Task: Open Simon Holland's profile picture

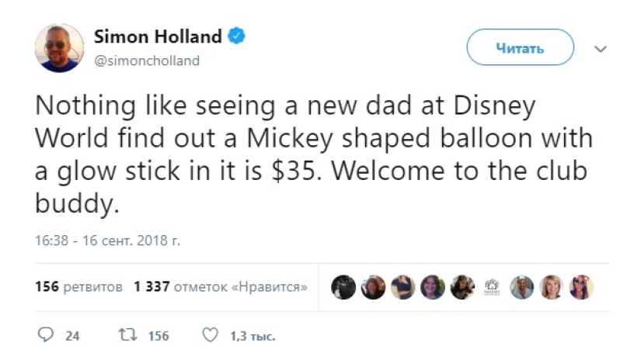Action: (x=59, y=48)
